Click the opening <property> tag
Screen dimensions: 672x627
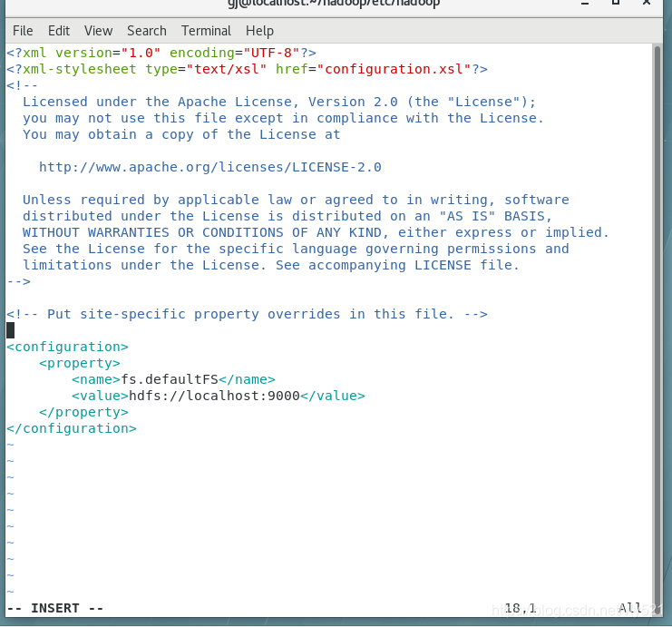80,363
